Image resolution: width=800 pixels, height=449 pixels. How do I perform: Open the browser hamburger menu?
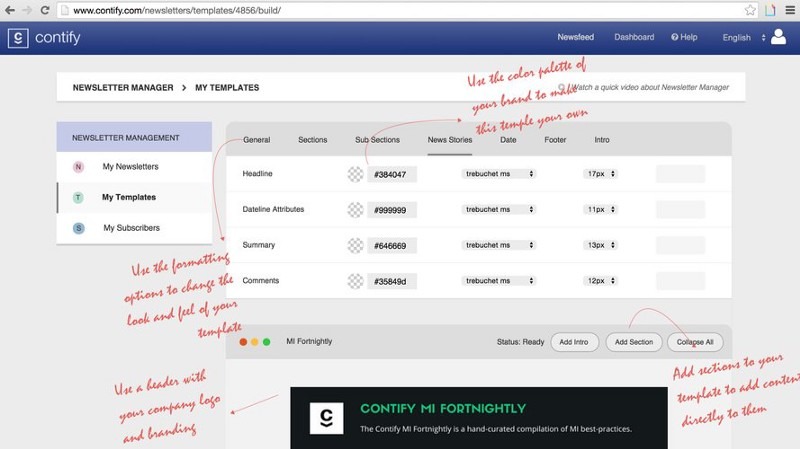[x=790, y=10]
